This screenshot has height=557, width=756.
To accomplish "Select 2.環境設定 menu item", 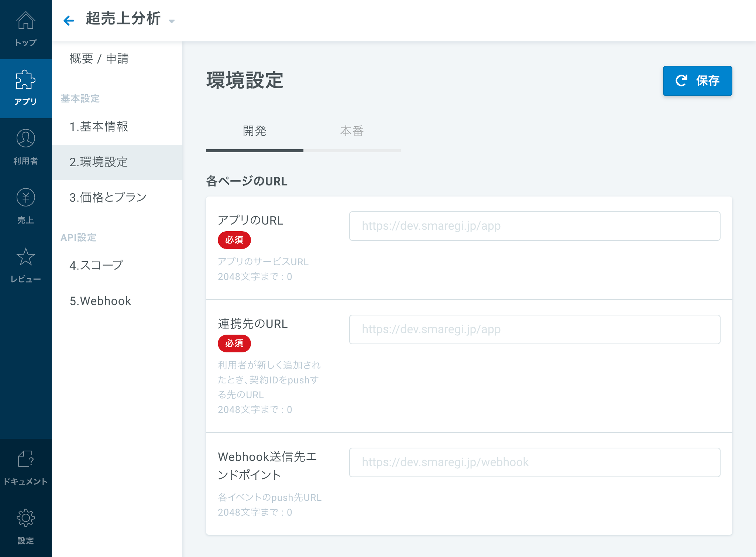I will coord(117,162).
